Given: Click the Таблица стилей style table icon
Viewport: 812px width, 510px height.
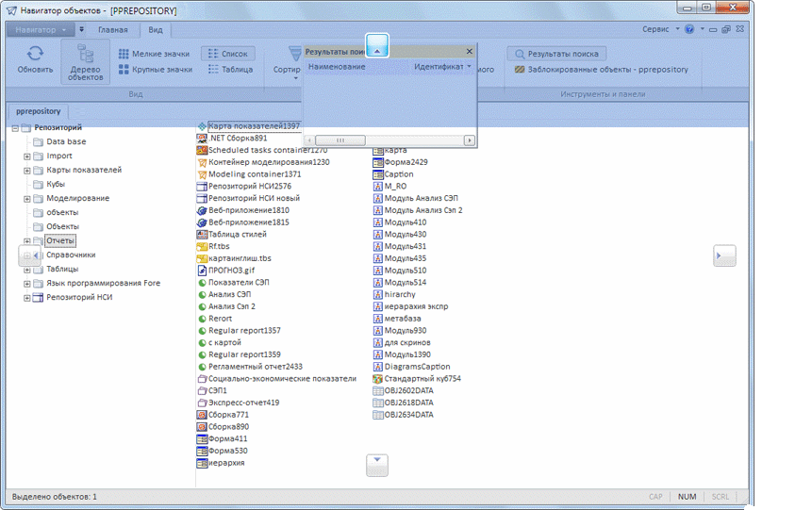Looking at the screenshot, I should (202, 234).
